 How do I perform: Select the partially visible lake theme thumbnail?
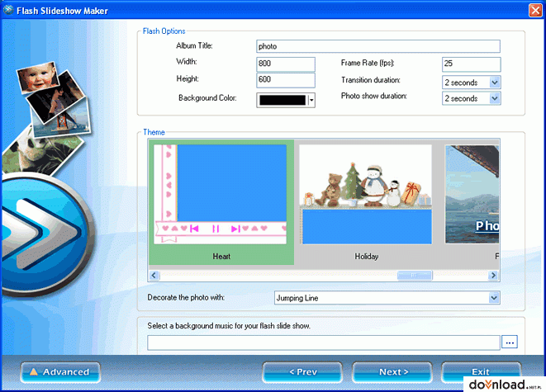click(472, 194)
